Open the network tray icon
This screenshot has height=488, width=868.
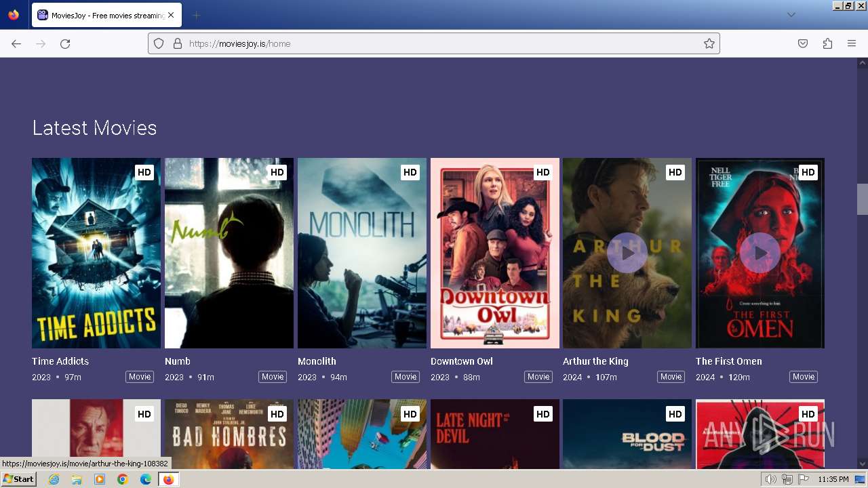pyautogui.click(x=787, y=479)
